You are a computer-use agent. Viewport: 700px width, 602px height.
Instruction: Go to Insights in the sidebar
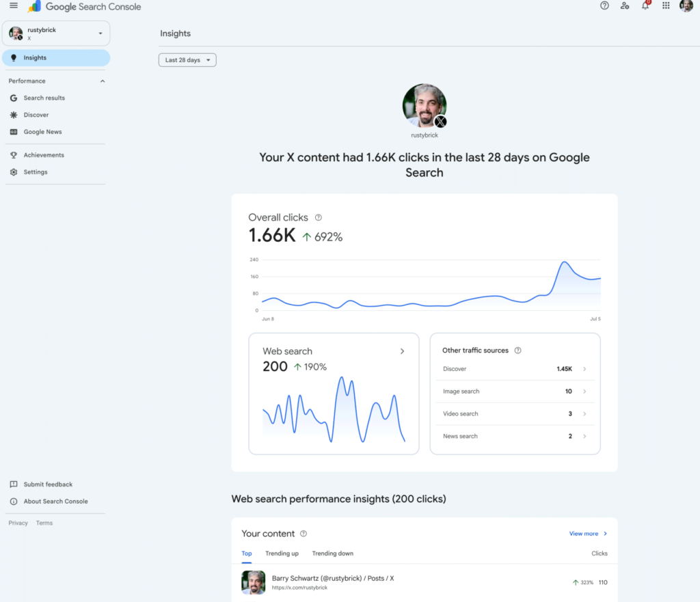pyautogui.click(x=56, y=58)
